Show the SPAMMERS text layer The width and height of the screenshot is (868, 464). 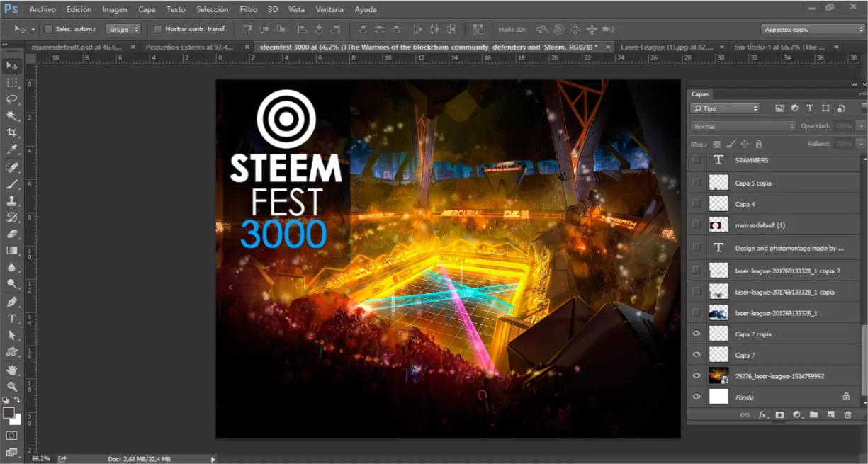pyautogui.click(x=697, y=160)
